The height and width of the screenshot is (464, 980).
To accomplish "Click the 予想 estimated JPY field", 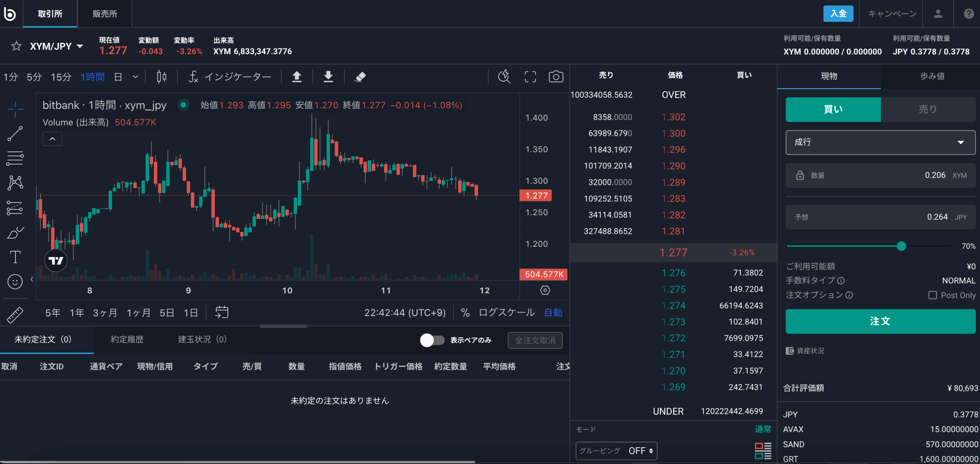I will tap(880, 217).
